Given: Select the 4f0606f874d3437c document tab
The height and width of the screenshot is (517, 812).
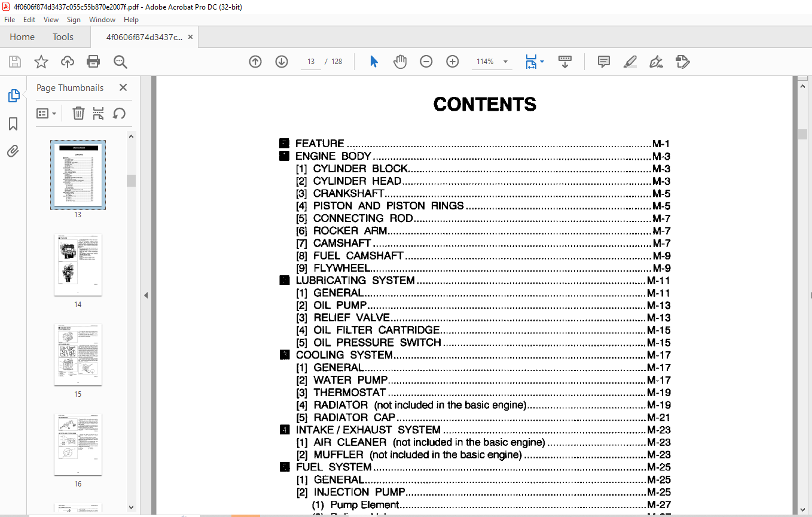Looking at the screenshot, I should tap(144, 37).
